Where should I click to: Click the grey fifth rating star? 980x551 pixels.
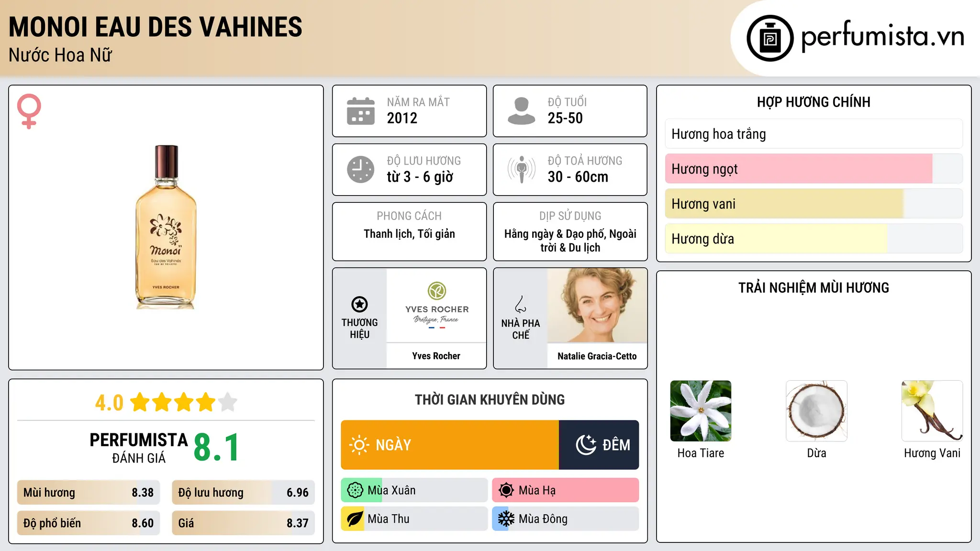(228, 402)
